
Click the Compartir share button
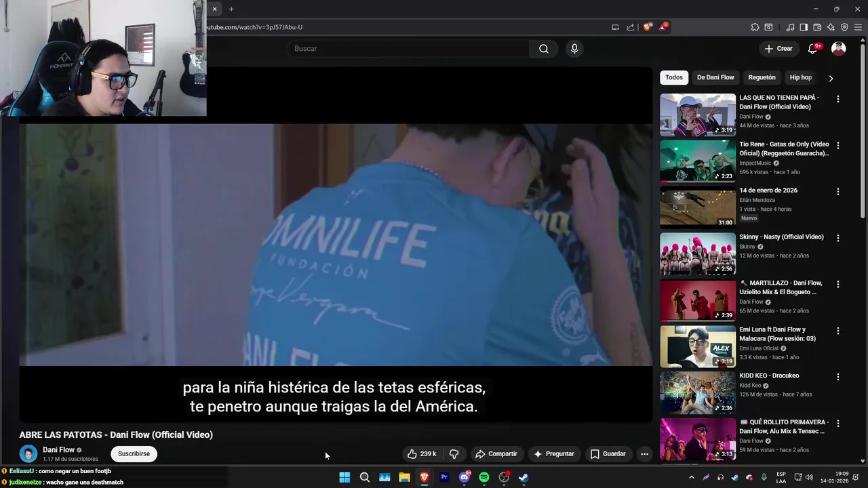click(496, 454)
